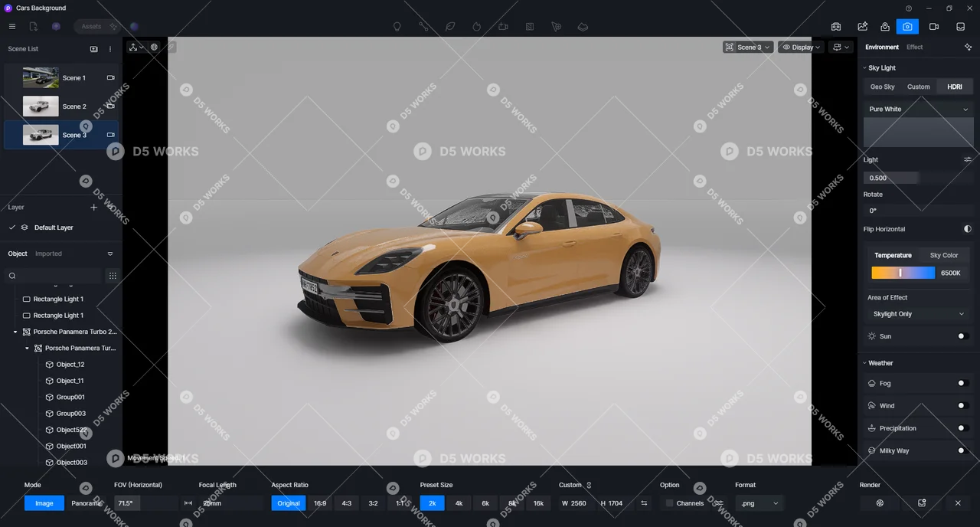Update the Scene 3 camera icon
Image resolution: width=980 pixels, height=527 pixels.
coord(110,135)
